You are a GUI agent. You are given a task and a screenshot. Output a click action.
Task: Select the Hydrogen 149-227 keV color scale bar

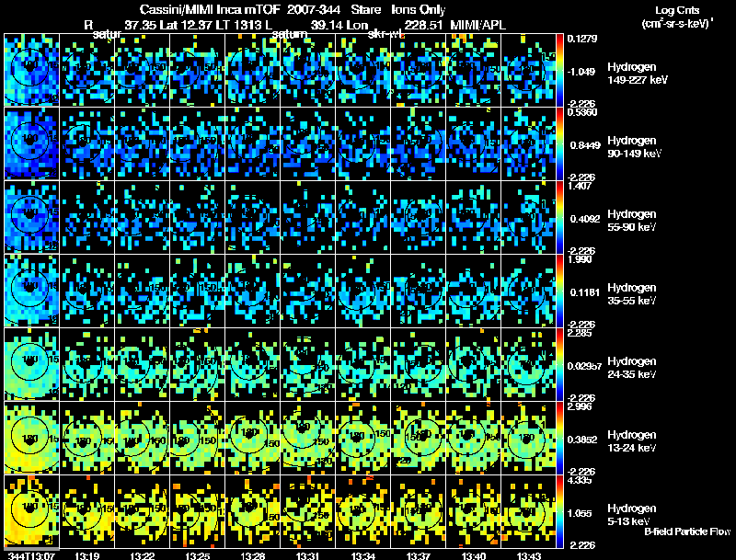tap(559, 70)
